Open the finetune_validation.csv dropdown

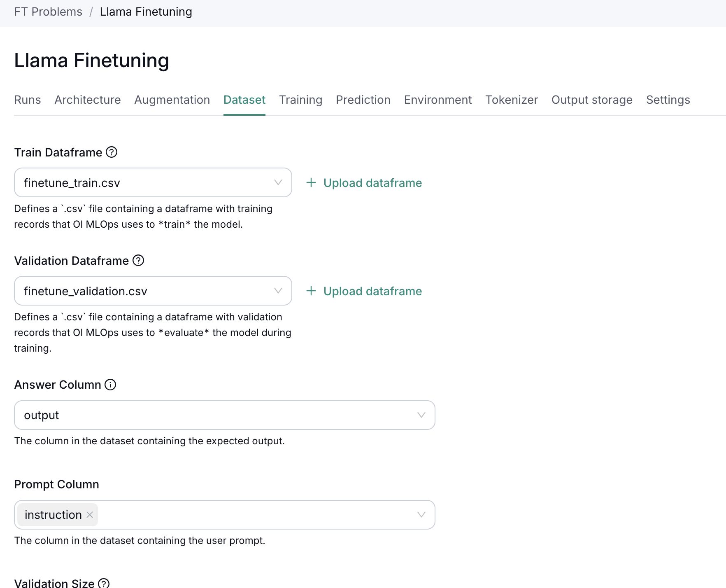tap(278, 291)
